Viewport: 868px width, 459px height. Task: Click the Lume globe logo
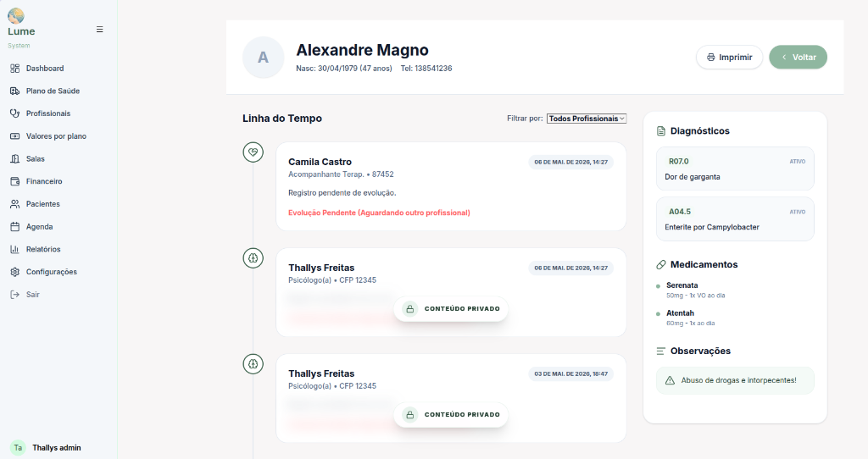[x=15, y=15]
